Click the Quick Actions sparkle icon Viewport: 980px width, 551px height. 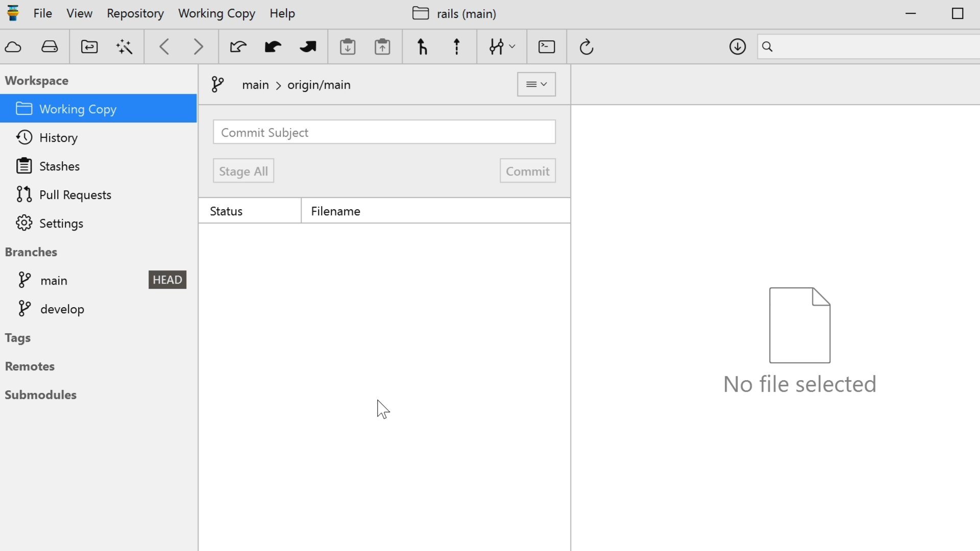[x=124, y=47]
